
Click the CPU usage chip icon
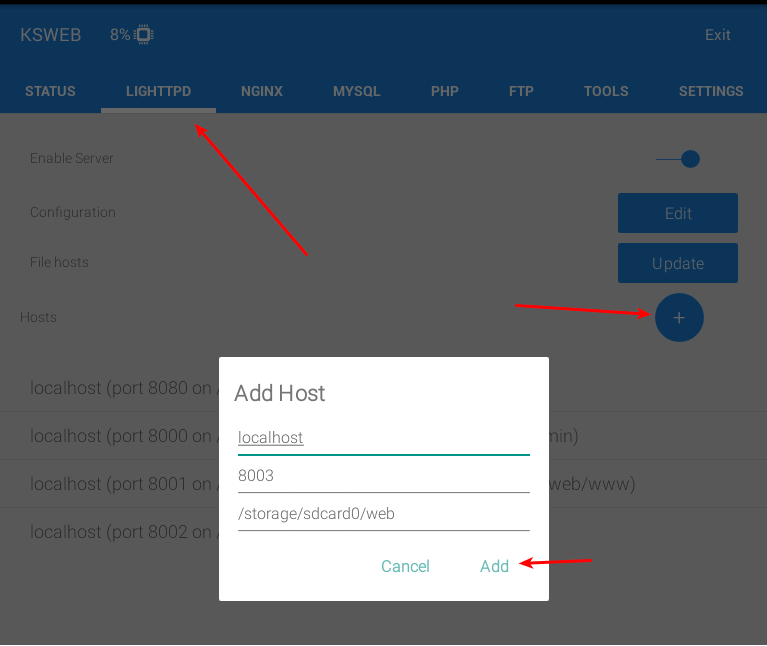tap(143, 35)
